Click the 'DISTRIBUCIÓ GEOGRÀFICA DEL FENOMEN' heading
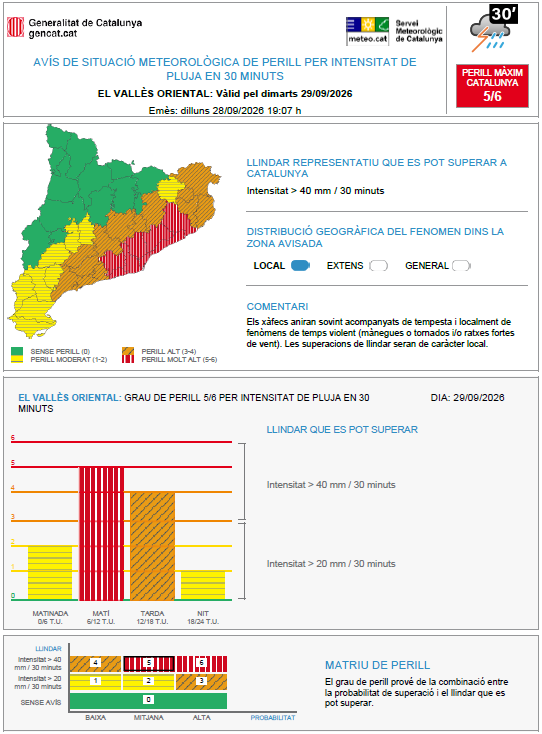This screenshot has height=734, width=542. 375,237
